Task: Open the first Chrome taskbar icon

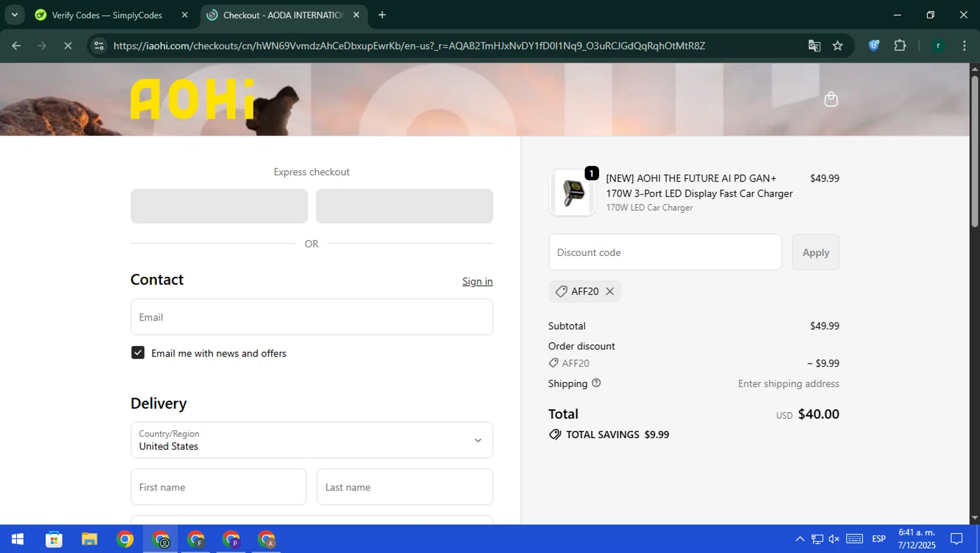Action: tap(125, 539)
